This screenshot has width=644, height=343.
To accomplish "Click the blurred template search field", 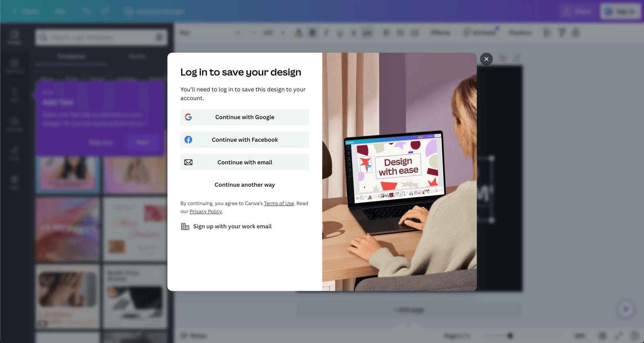I will click(x=101, y=37).
